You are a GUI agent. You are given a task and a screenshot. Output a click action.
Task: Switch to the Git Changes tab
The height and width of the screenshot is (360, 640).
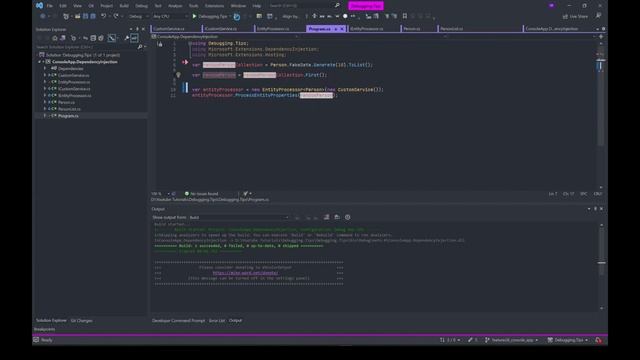(x=81, y=320)
